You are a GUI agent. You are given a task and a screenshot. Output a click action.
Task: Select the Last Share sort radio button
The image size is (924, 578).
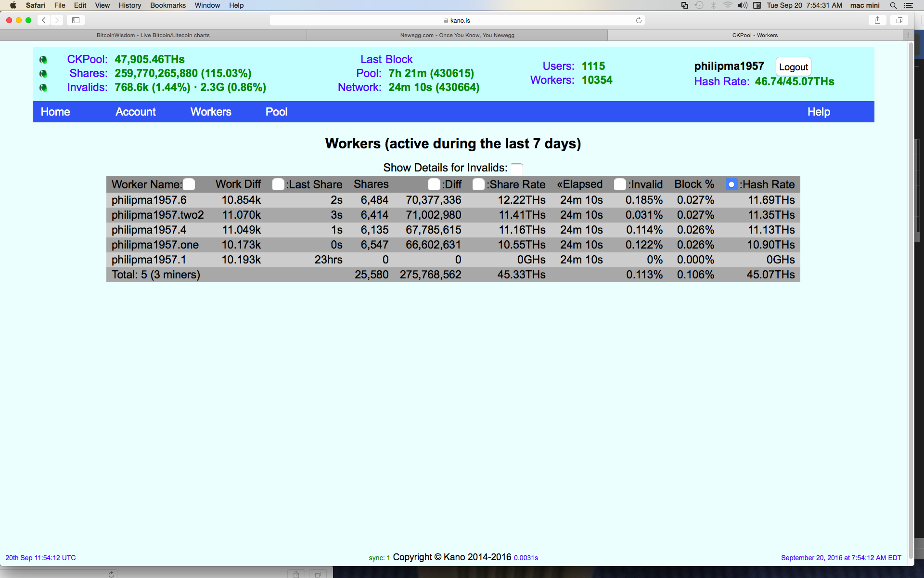[278, 184]
